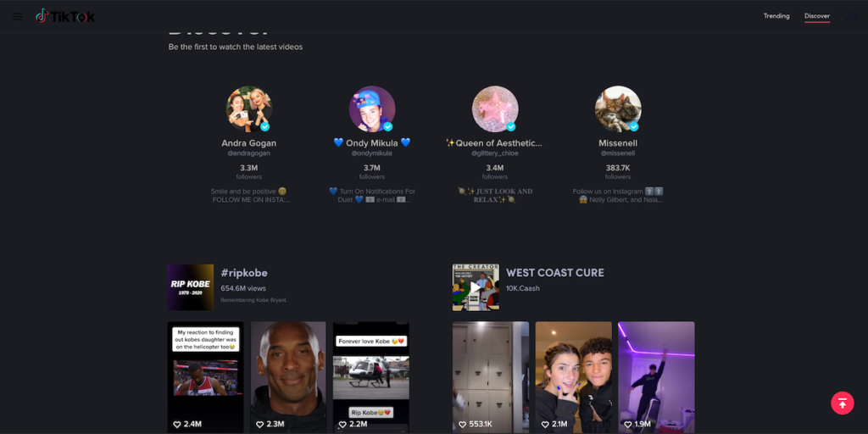Viewport: 868px width, 434px height.
Task: Click 'Turn On Notifications For Duet' bio
Action: pos(372,196)
